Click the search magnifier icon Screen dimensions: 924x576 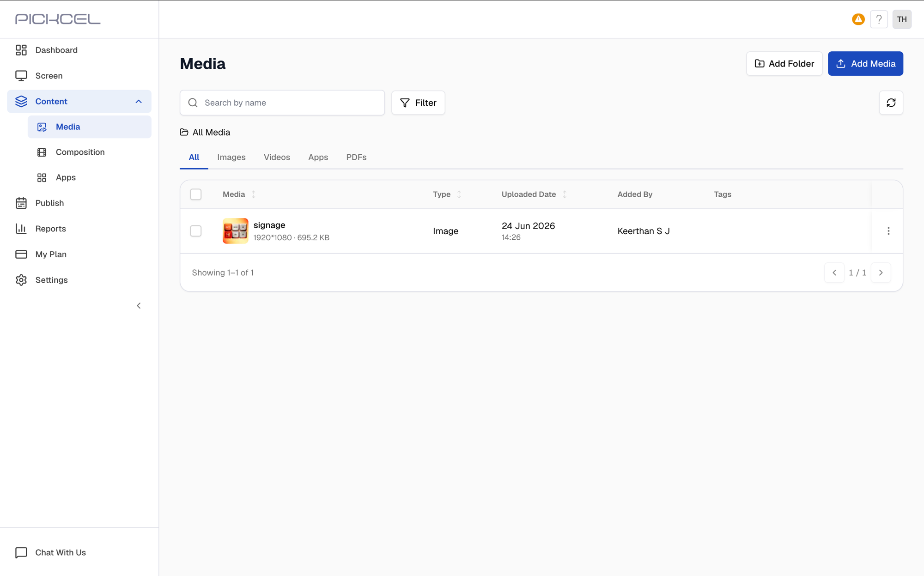pos(193,103)
